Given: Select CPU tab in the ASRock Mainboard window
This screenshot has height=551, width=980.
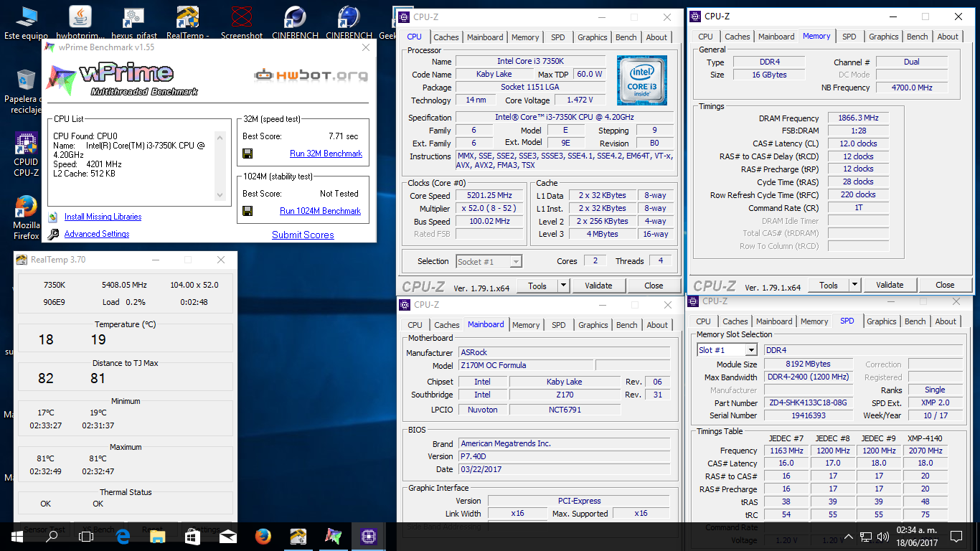Looking at the screenshot, I should coord(415,325).
